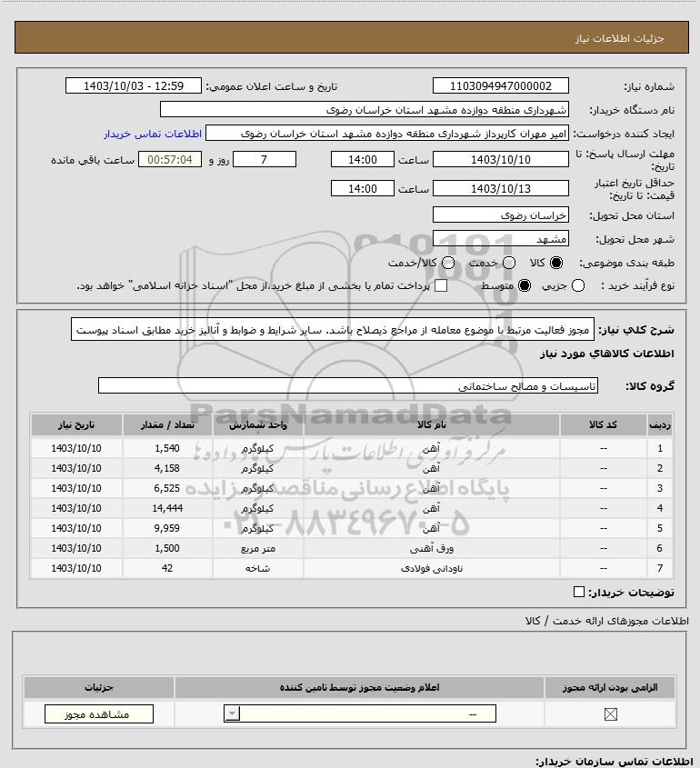Toggle the الزامی بودن ارائه مجوز checkbox
Image resolution: width=700 pixels, height=768 pixels.
(610, 714)
